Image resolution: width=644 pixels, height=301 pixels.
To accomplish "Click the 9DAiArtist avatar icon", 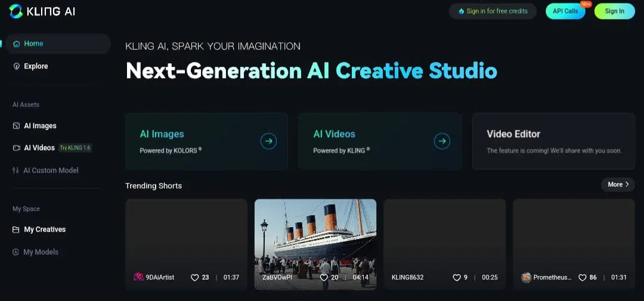I will point(138,277).
